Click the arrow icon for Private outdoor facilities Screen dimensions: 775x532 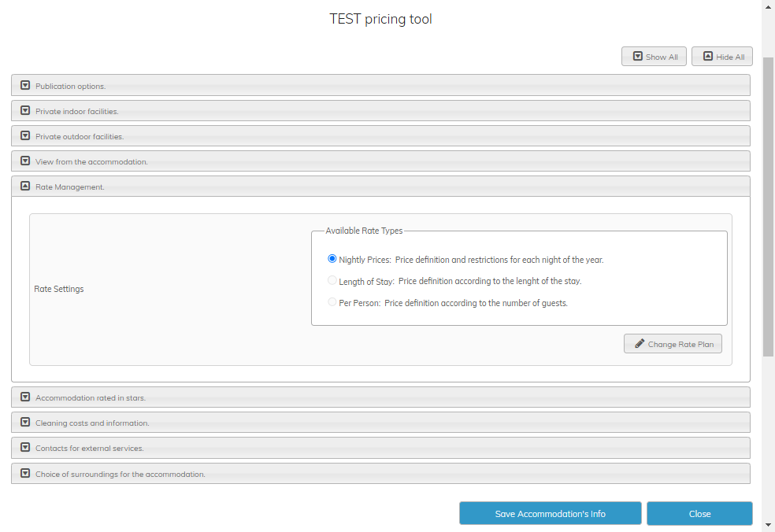click(25, 136)
